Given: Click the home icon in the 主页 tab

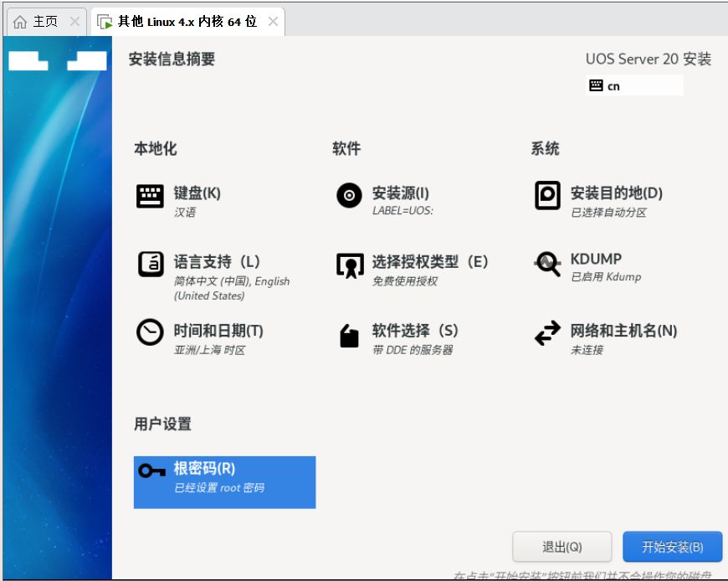Looking at the screenshot, I should coord(20,22).
